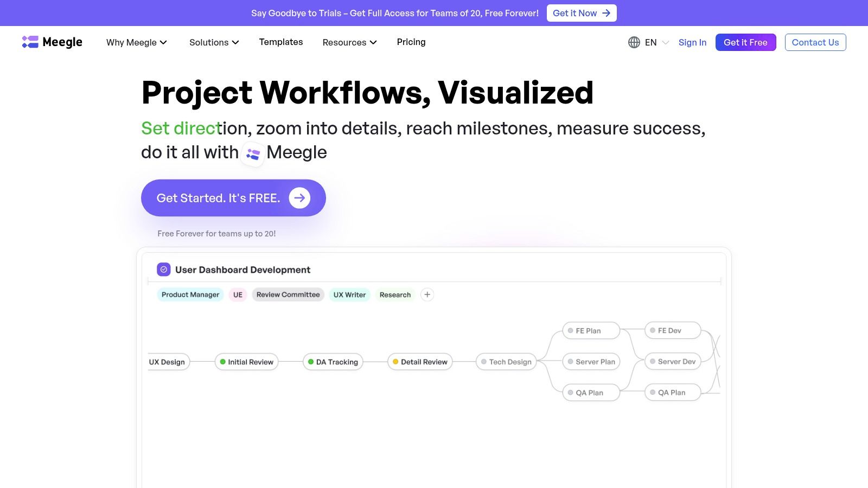Click the plus icon after Research tag
868x488 pixels.
pyautogui.click(x=427, y=294)
